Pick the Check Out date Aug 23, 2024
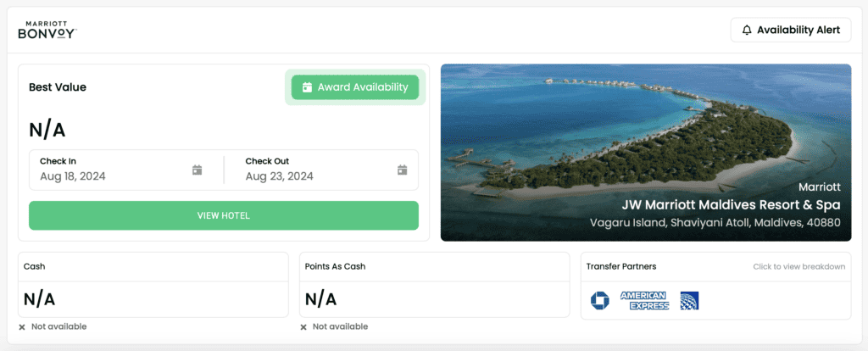The image size is (868, 351). (280, 176)
